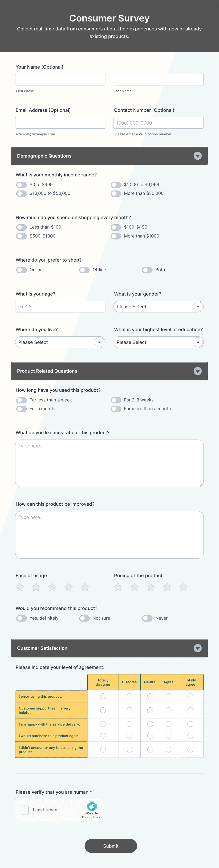Collapse the Customer Satisfaction section
Screen dimensions: 219x868
pyautogui.click(x=198, y=648)
